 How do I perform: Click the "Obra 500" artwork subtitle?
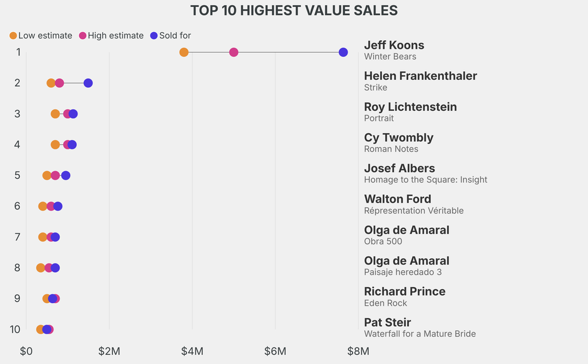coord(383,242)
